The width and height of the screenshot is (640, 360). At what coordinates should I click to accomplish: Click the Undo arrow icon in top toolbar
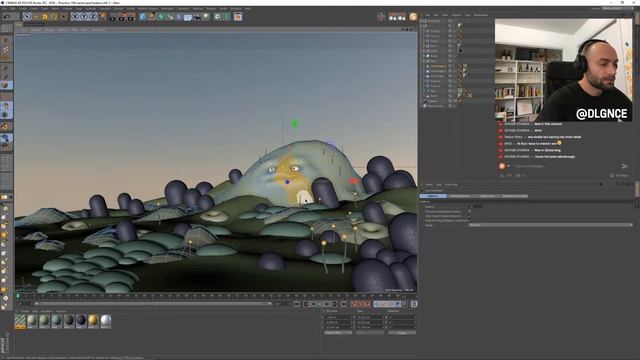click(x=6, y=16)
